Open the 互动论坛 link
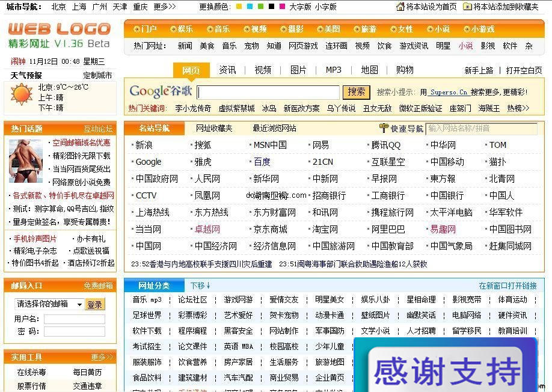The height and width of the screenshot is (392, 552). (98, 129)
